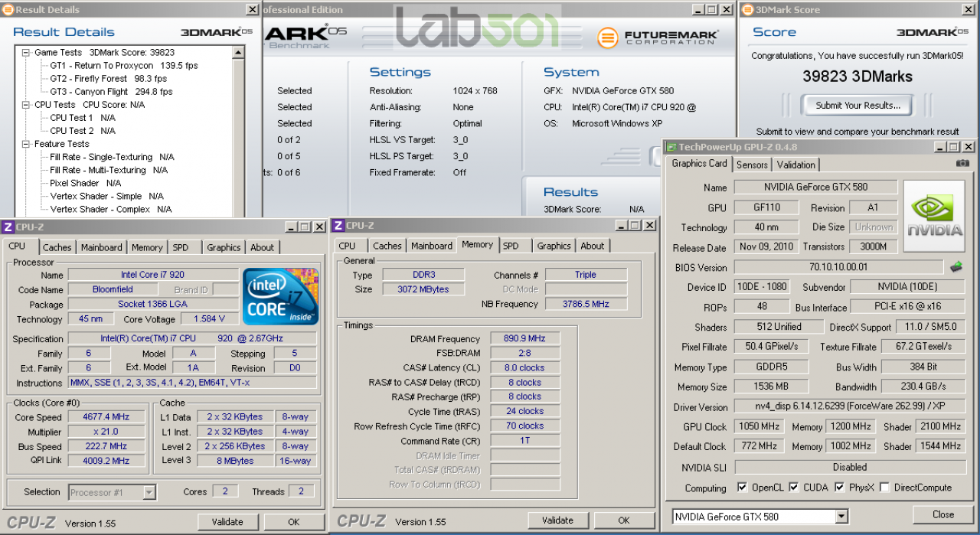Minimize the TechPowerUp GPU-Z window
980x535 pixels.
[939, 147]
